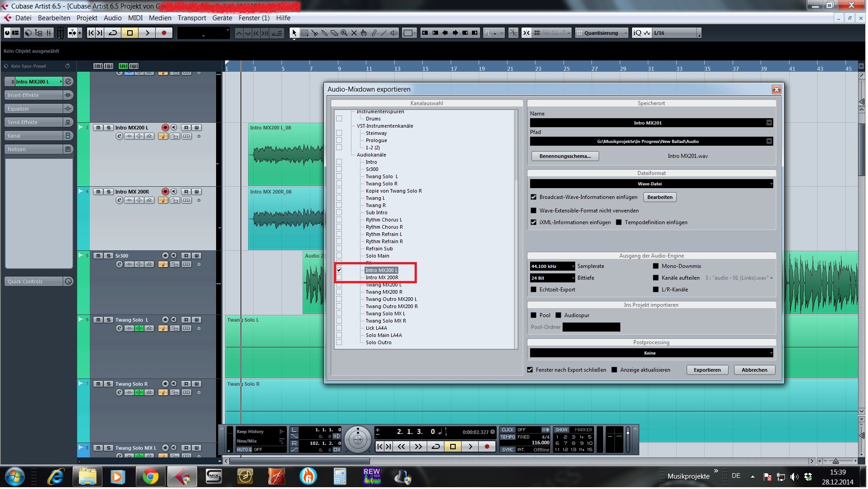Select the Glue tool

pyautogui.click(x=325, y=33)
